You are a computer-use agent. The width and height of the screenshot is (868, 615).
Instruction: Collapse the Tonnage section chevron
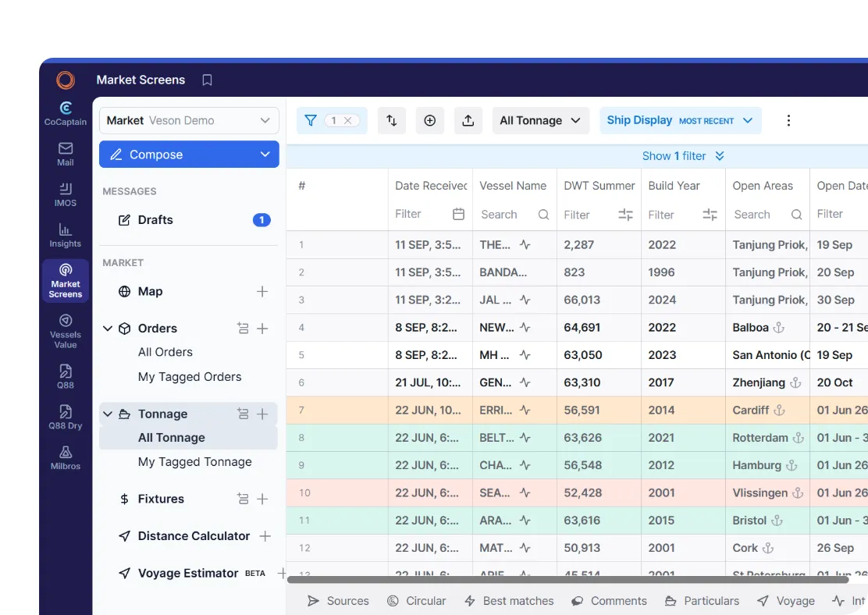pos(108,414)
